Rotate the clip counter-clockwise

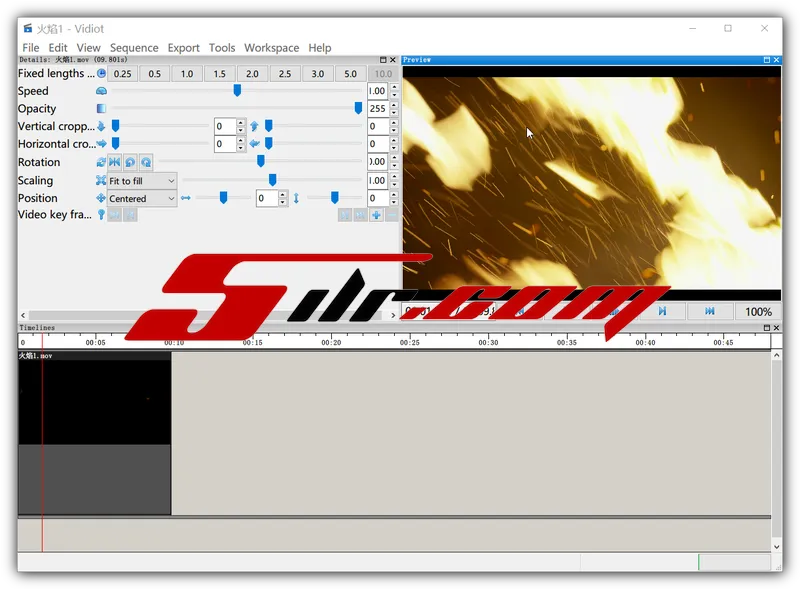click(x=131, y=162)
